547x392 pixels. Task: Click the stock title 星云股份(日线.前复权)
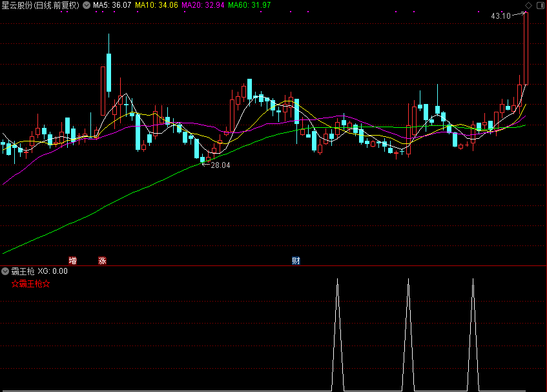point(41,5)
